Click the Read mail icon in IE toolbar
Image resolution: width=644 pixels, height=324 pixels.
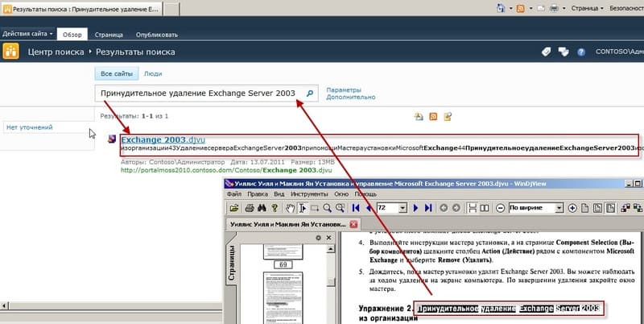click(541, 8)
